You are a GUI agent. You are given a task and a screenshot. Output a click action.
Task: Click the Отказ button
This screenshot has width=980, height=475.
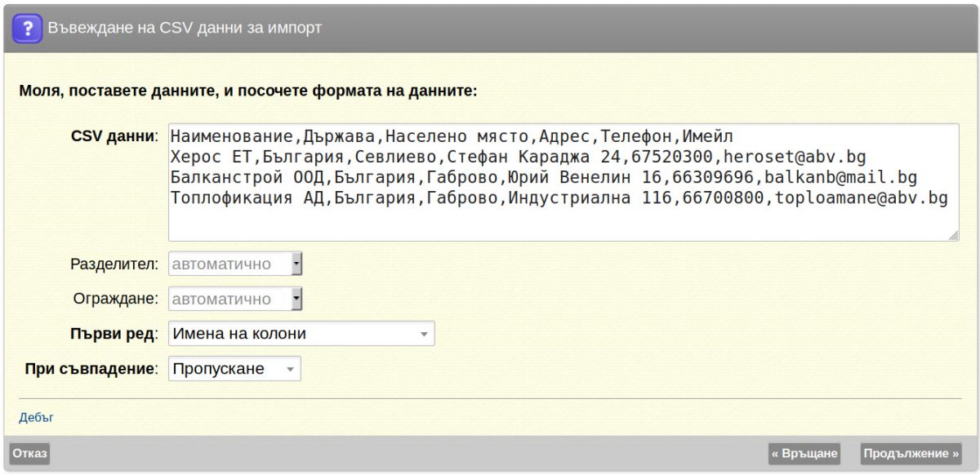tap(29, 453)
